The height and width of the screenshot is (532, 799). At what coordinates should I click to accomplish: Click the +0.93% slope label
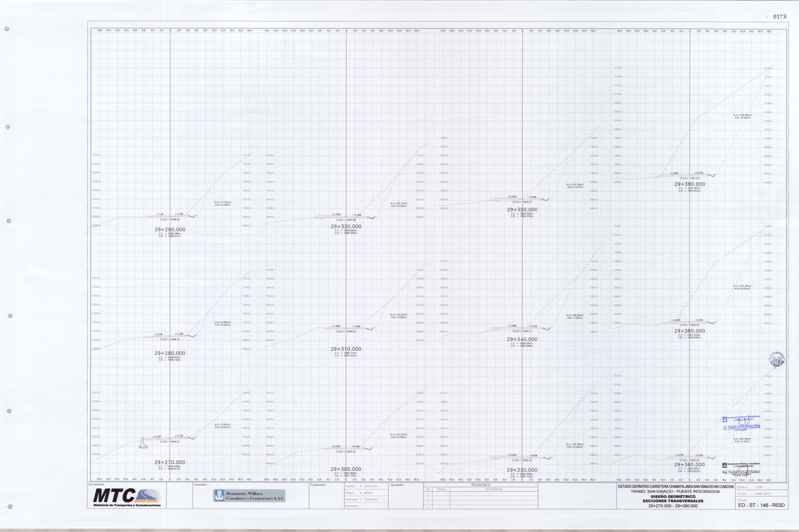512,197
